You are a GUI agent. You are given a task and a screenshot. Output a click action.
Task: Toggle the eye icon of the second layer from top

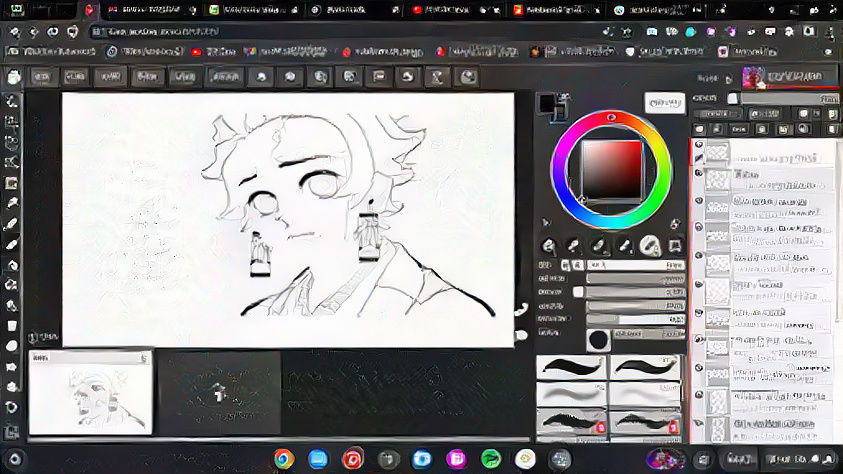(x=698, y=173)
